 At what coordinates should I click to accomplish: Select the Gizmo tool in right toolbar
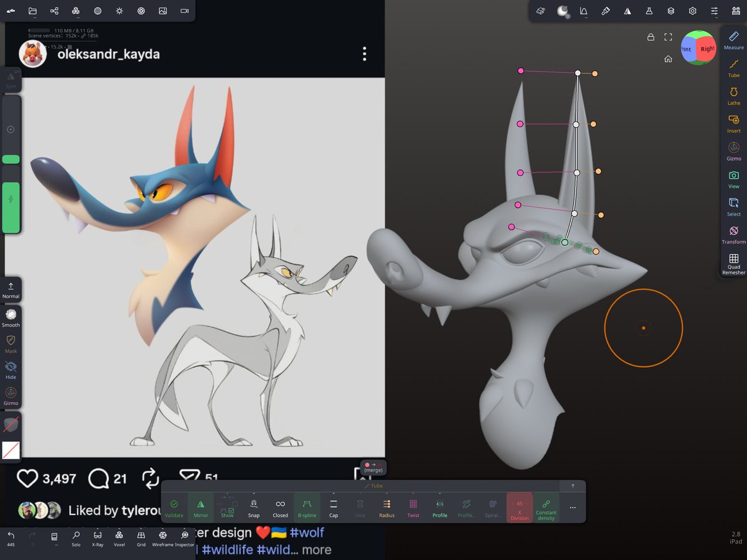pos(734,151)
